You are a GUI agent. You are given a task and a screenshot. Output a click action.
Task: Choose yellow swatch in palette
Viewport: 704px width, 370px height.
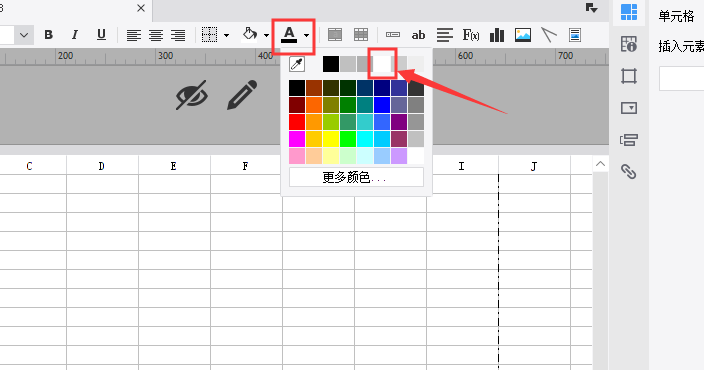point(331,139)
